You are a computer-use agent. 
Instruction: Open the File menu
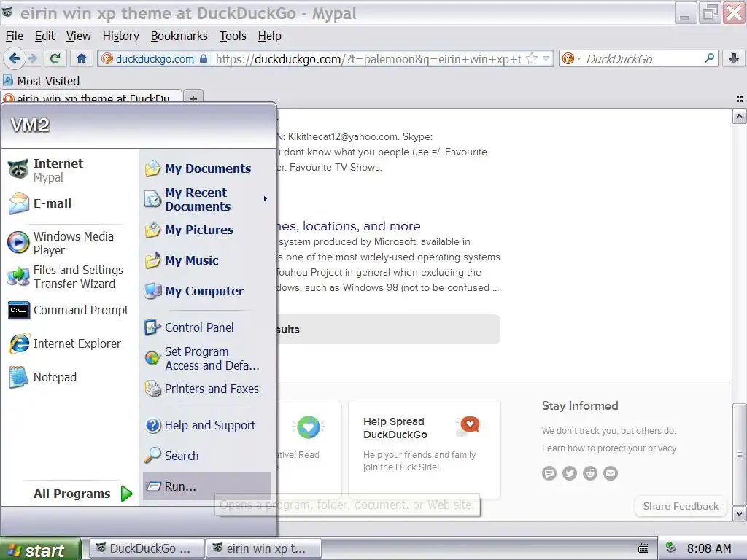tap(15, 36)
